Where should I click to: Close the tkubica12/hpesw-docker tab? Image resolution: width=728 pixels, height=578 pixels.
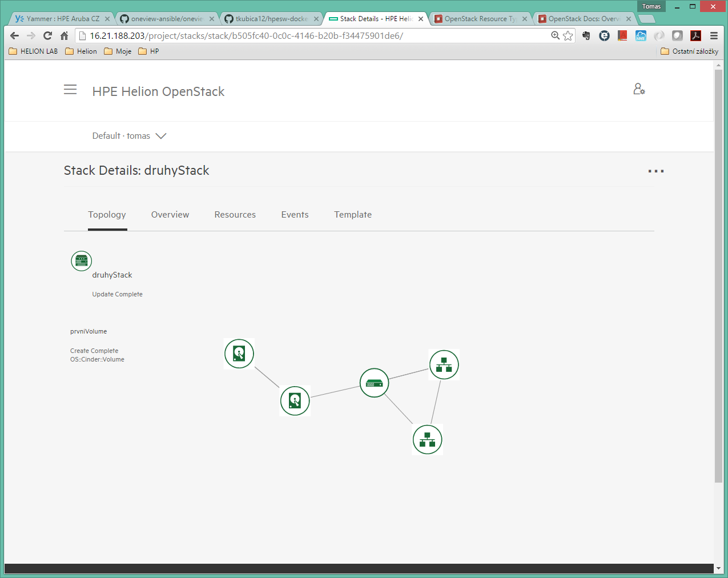(x=316, y=19)
